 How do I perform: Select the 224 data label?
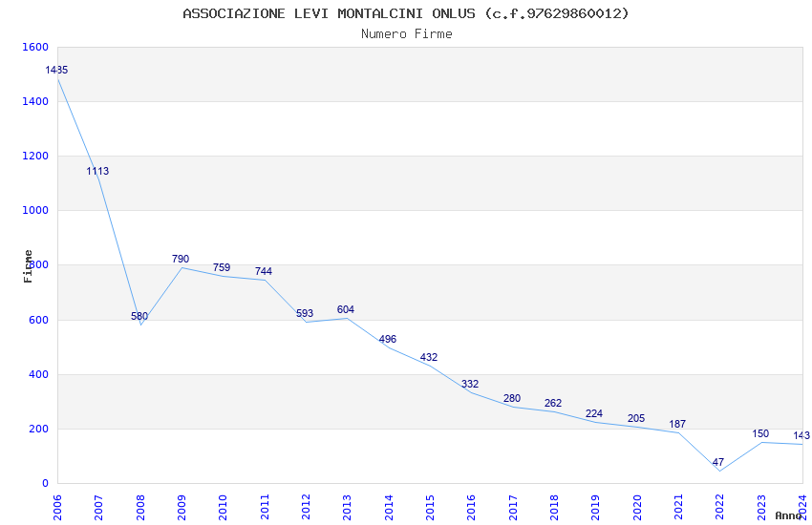[594, 413]
